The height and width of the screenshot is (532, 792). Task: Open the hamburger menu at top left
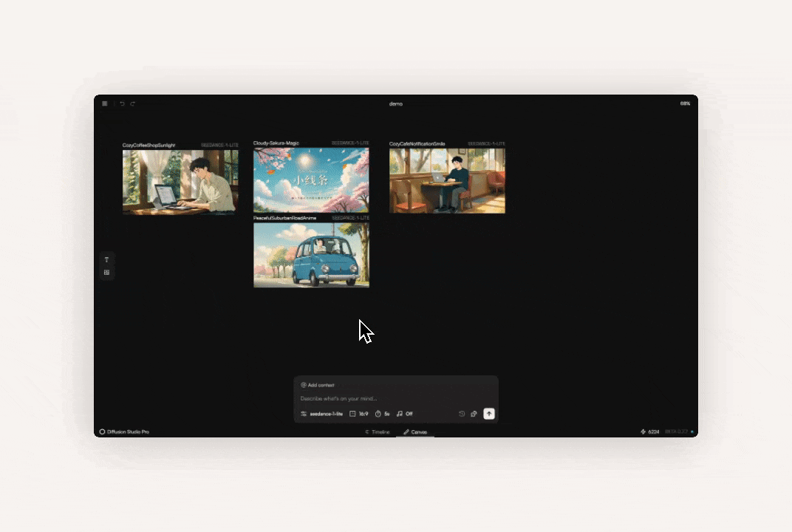(105, 103)
